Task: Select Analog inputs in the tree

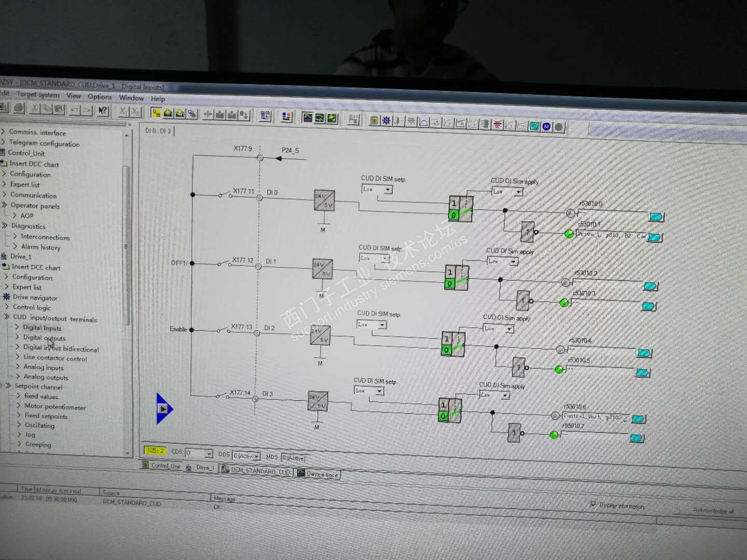Action: coord(44,368)
